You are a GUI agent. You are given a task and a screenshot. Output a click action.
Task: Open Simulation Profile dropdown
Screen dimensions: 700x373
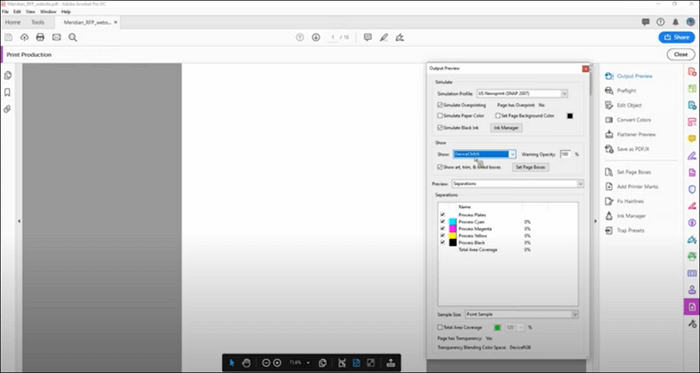[522, 94]
